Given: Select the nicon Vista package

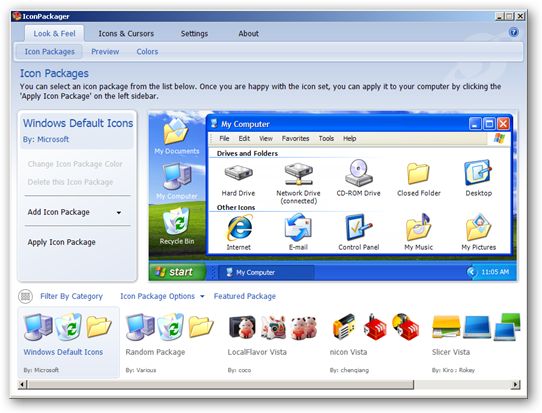Looking at the screenshot, I should pyautogui.click(x=375, y=342).
